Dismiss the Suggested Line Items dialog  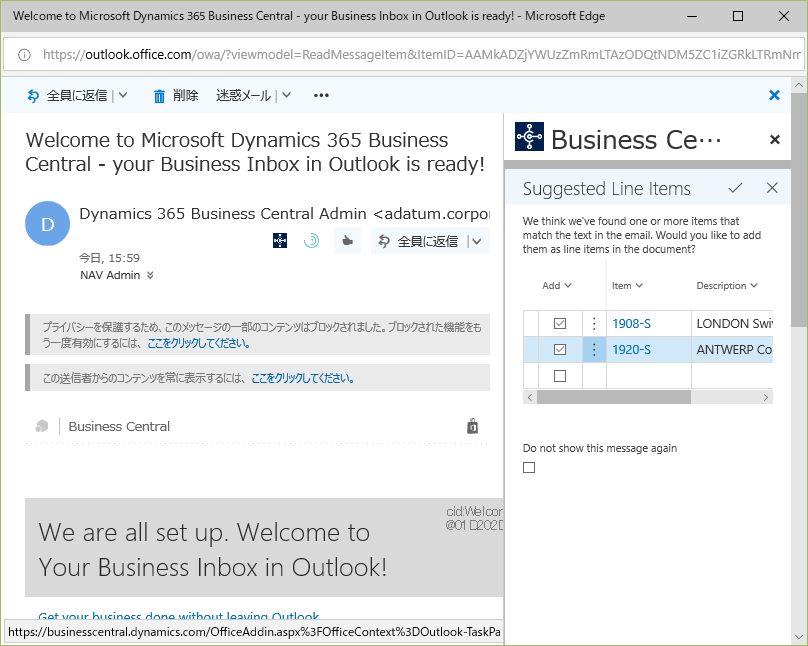772,188
